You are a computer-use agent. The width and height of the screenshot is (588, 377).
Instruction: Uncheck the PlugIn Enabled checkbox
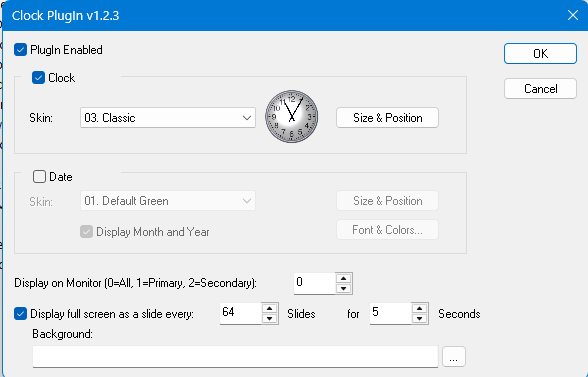pyautogui.click(x=20, y=50)
